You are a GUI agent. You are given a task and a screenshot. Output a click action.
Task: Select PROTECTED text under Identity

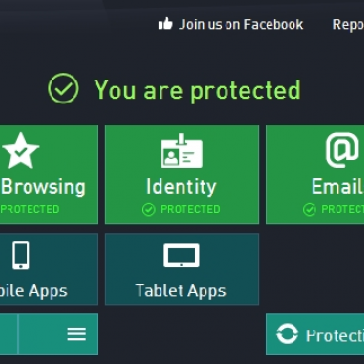tap(190, 209)
